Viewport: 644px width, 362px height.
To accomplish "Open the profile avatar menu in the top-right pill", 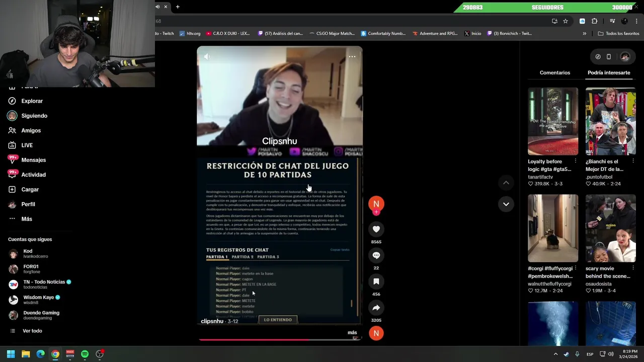I will pyautogui.click(x=625, y=57).
